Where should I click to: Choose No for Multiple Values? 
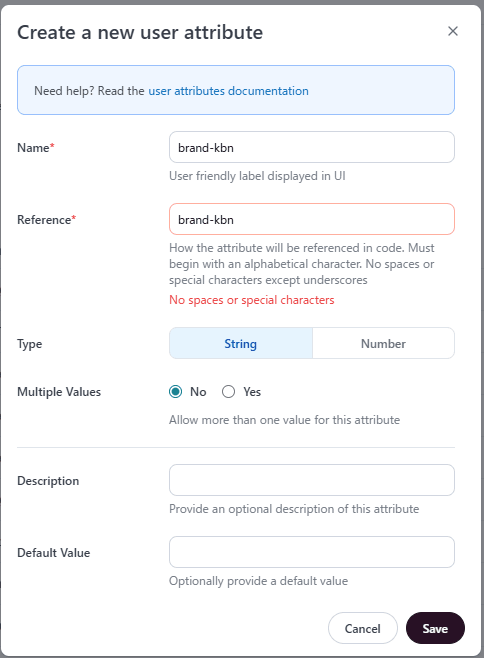175,392
